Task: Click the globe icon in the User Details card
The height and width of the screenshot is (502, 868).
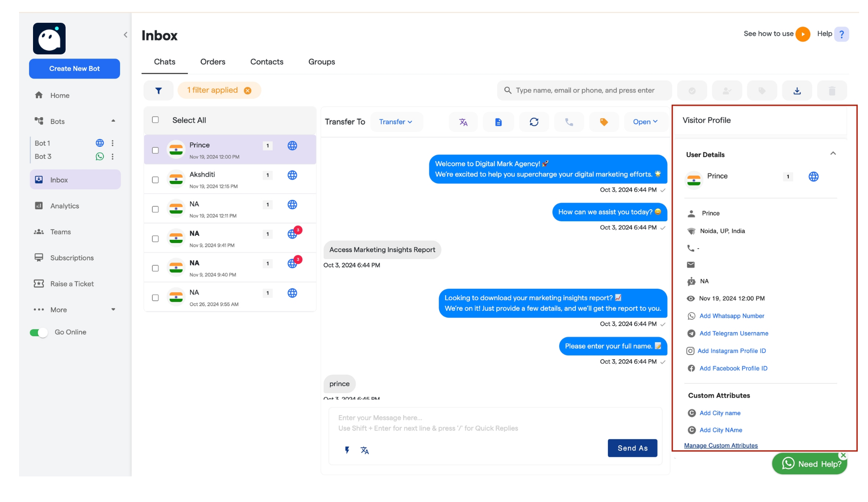Action: [x=814, y=177]
